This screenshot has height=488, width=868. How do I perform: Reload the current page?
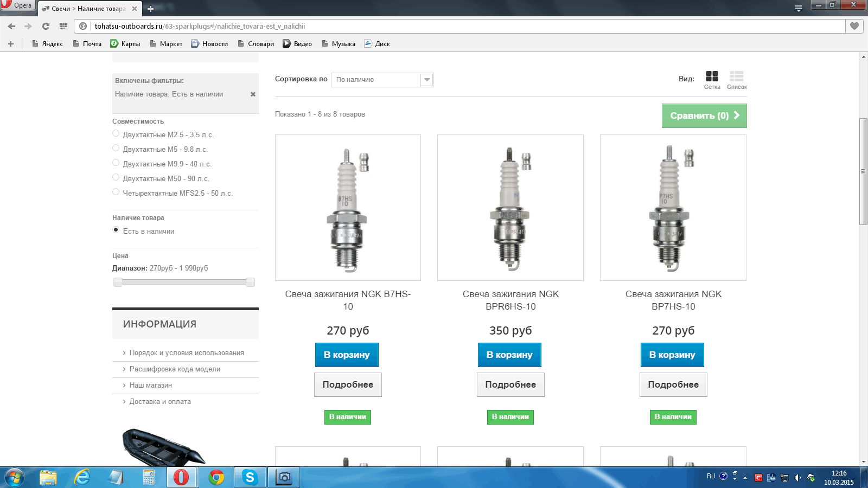click(x=46, y=26)
